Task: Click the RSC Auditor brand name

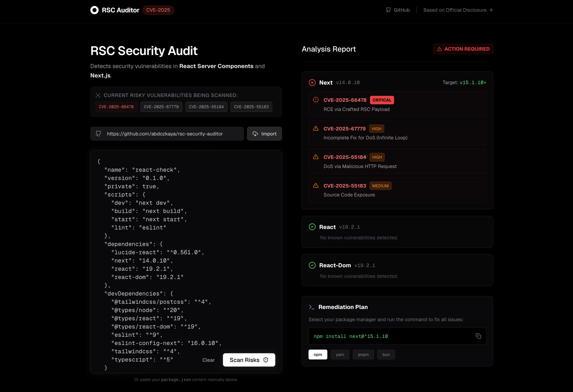Action: tap(121, 10)
